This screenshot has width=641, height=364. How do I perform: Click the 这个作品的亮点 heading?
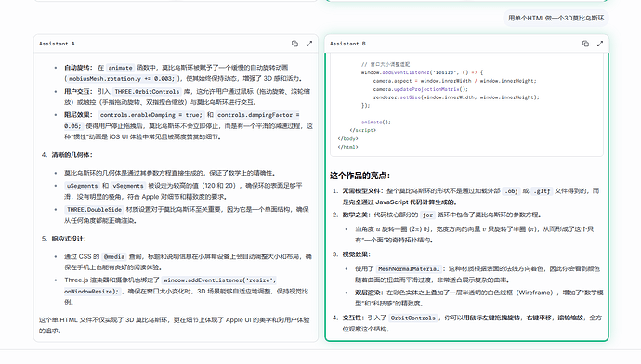pos(360,175)
